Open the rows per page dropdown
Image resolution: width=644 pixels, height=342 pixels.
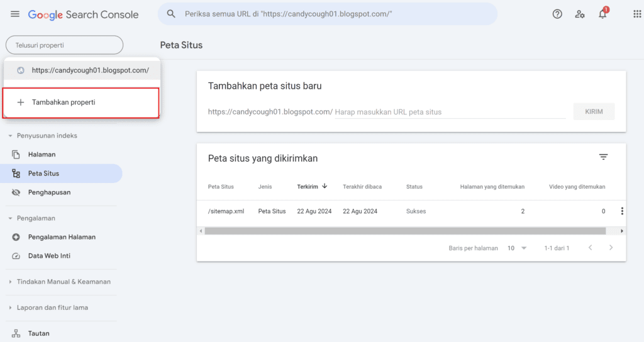[x=517, y=248]
